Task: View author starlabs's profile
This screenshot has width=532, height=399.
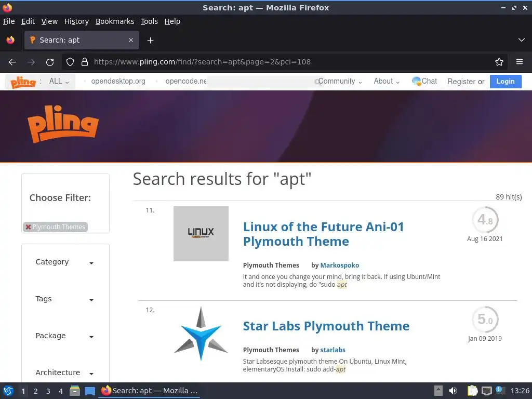Action: pyautogui.click(x=333, y=350)
